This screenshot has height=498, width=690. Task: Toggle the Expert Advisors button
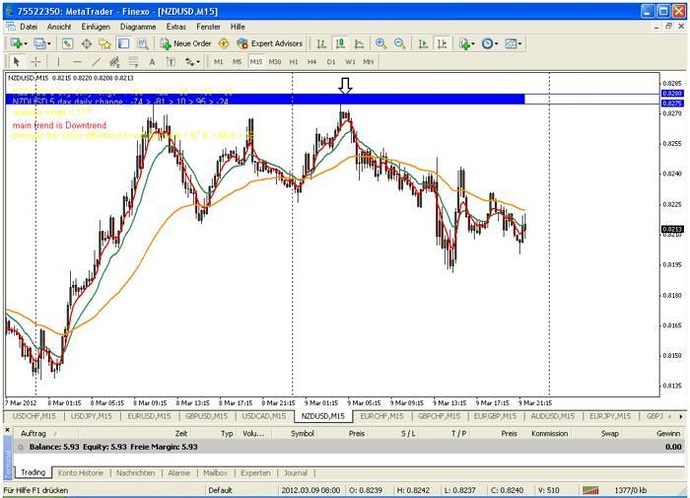pyautogui.click(x=269, y=44)
